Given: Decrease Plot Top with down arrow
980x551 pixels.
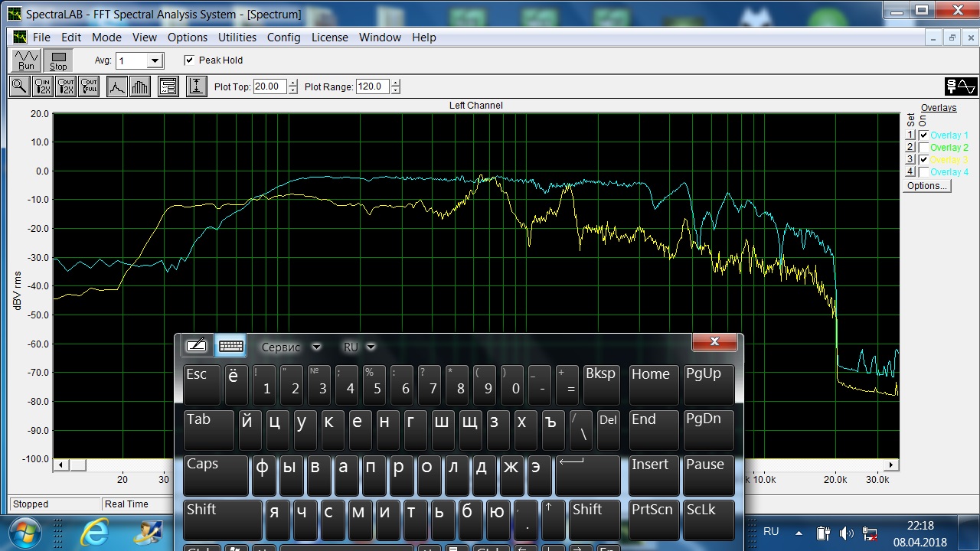Looking at the screenshot, I should (292, 90).
